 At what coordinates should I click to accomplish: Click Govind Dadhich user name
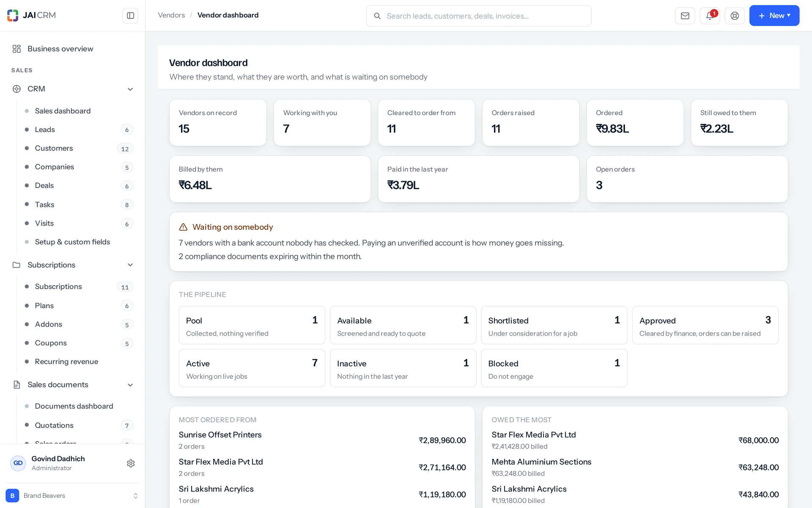click(58, 459)
